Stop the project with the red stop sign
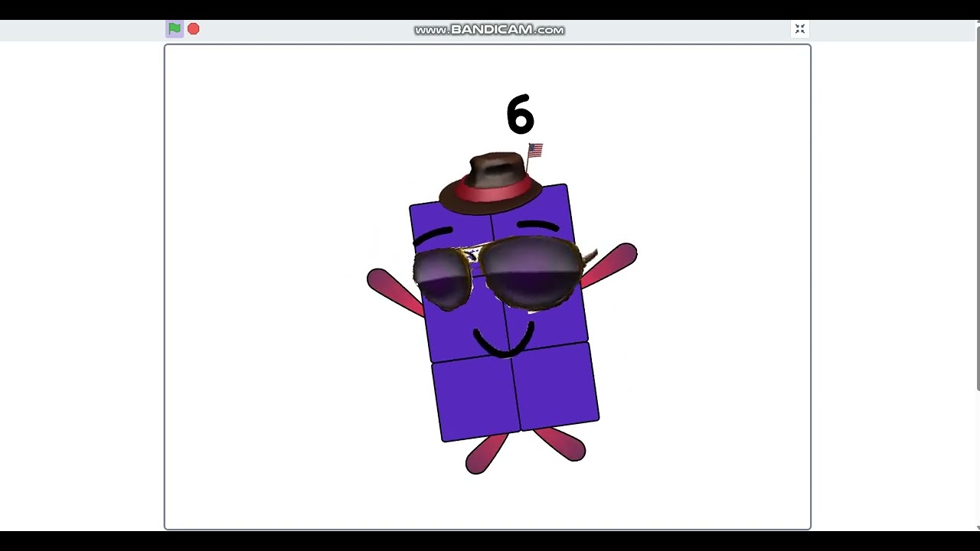The width and height of the screenshot is (980, 551). point(194,29)
